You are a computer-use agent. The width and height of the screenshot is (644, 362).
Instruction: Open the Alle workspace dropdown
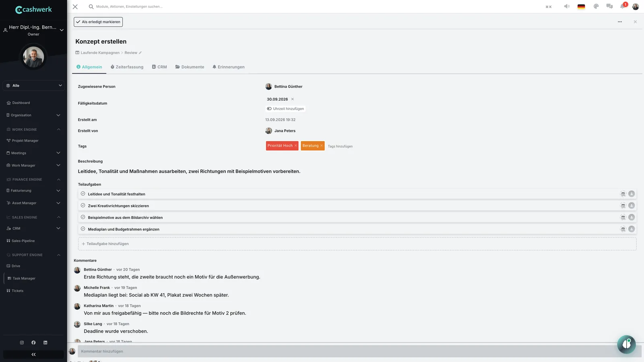tap(34, 86)
